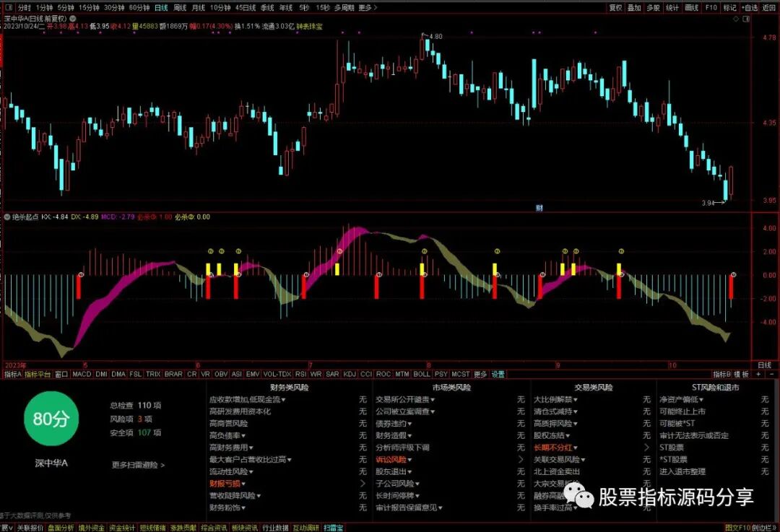This screenshot has width=780, height=532.
Task: Open the 扫雷宝 bottom tab
Action: pyautogui.click(x=333, y=528)
